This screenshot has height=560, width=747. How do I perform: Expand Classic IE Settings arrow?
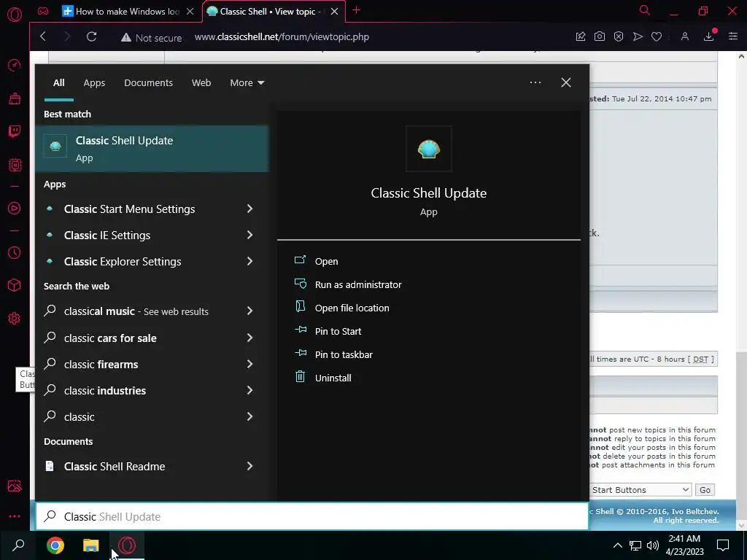(x=249, y=235)
